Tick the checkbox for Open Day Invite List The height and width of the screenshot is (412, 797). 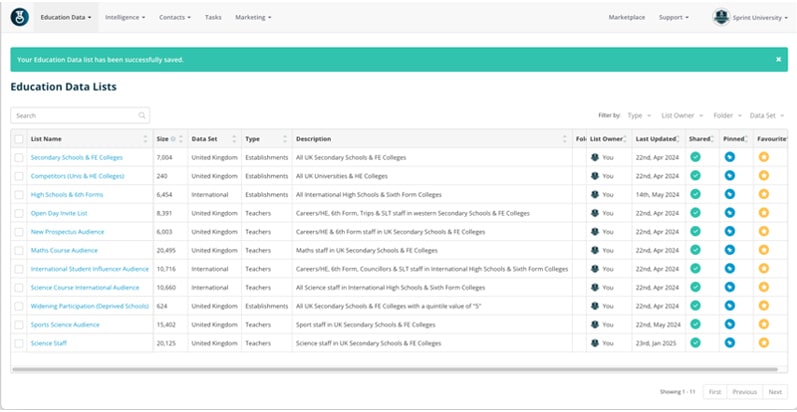19,213
